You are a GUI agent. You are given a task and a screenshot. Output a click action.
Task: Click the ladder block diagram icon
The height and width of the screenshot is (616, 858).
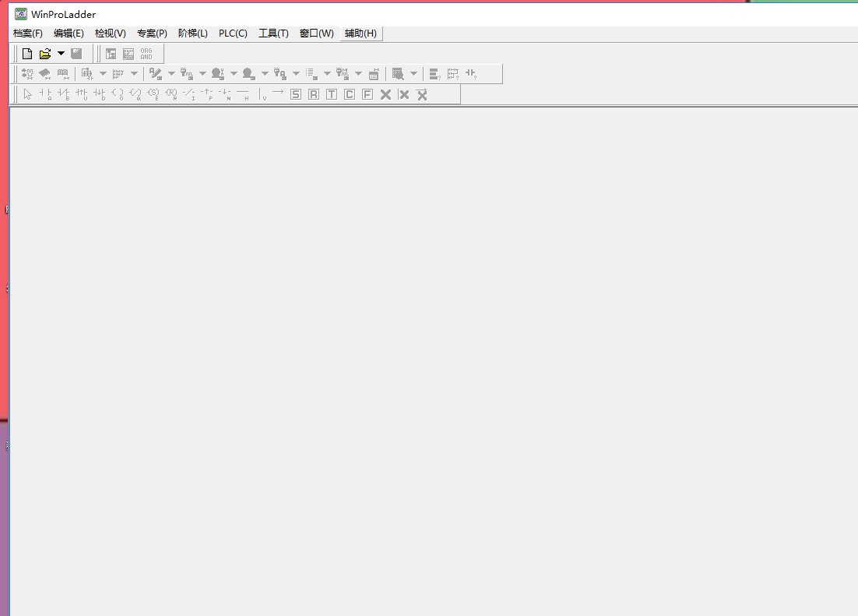click(87, 73)
